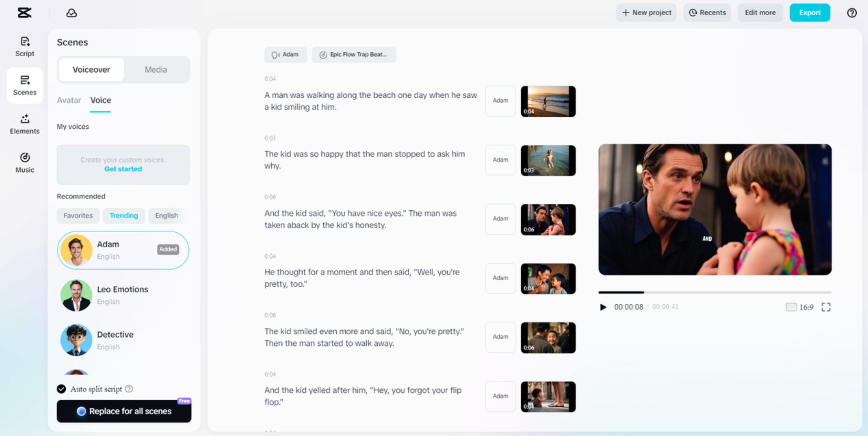Toggle the English voice filter
The height and width of the screenshot is (436, 868).
click(x=166, y=215)
